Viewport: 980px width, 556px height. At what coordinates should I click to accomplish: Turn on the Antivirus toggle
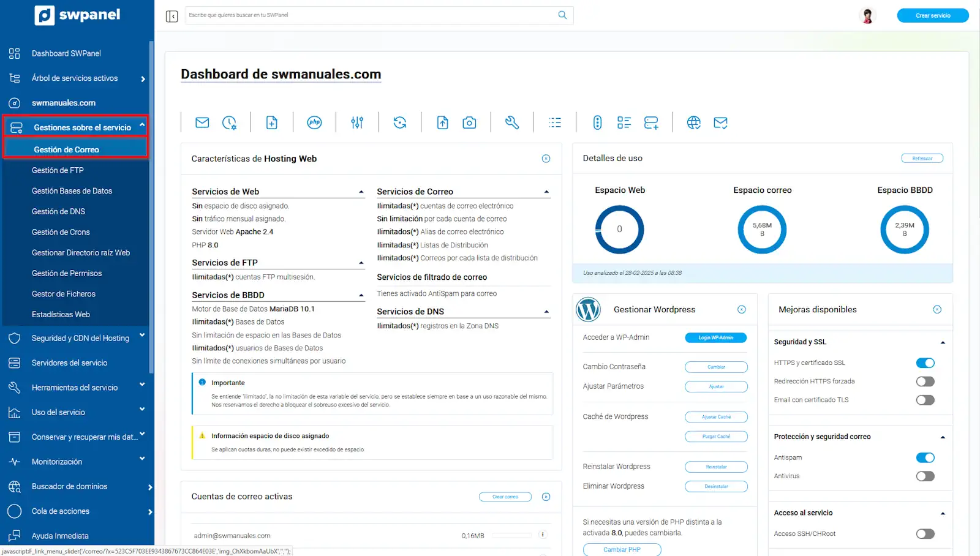(925, 476)
